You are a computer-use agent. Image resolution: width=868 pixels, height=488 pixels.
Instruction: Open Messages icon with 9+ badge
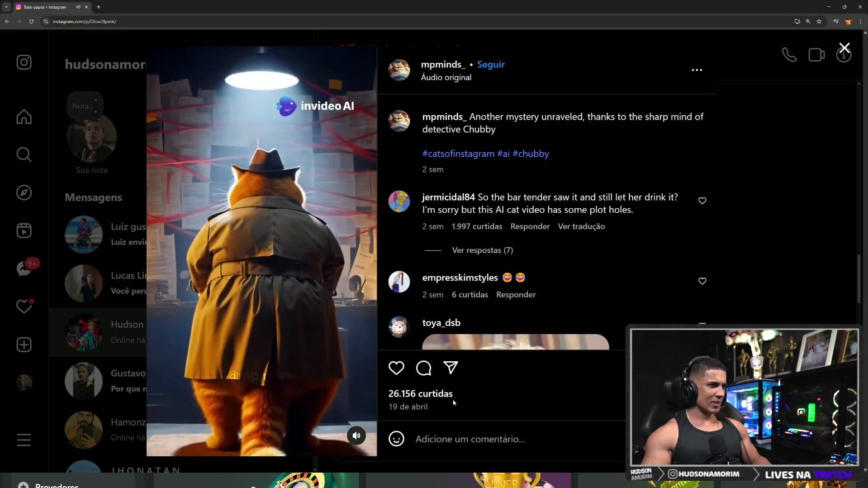[24, 269]
